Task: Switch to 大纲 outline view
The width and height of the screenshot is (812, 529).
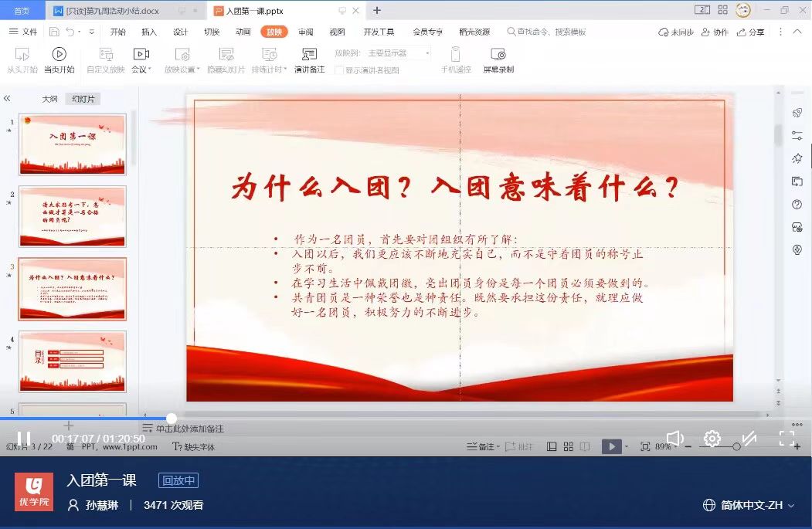Action: pos(49,99)
